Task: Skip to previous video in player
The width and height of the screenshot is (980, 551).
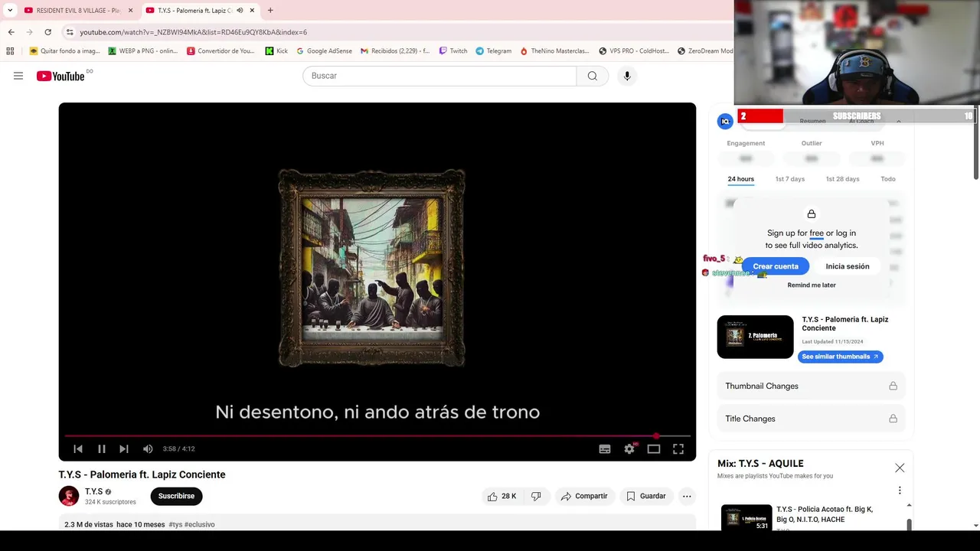Action: click(78, 449)
